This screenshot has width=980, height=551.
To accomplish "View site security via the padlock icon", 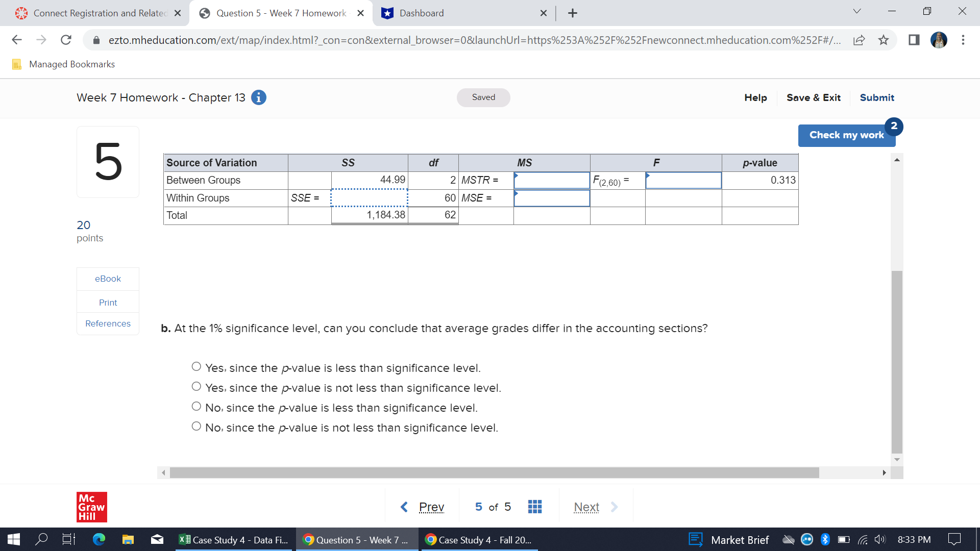I will [x=96, y=40].
